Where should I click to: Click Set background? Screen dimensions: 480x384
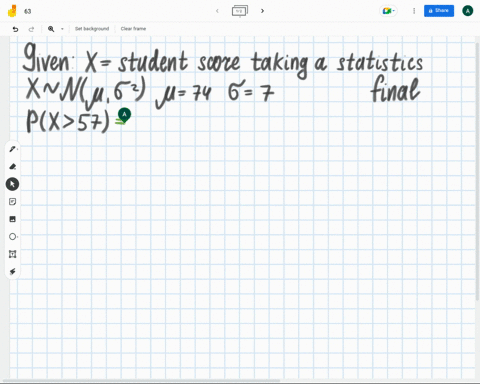click(92, 29)
